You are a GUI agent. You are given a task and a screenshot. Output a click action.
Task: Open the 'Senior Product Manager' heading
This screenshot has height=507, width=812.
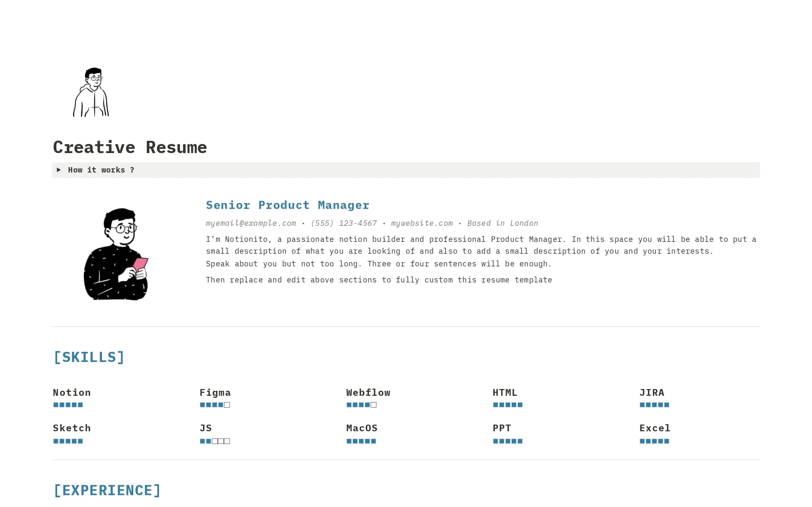click(x=287, y=205)
